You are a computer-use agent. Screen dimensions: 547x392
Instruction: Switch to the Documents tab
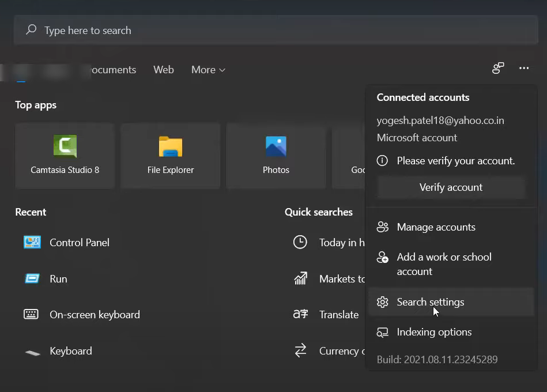pyautogui.click(x=113, y=70)
